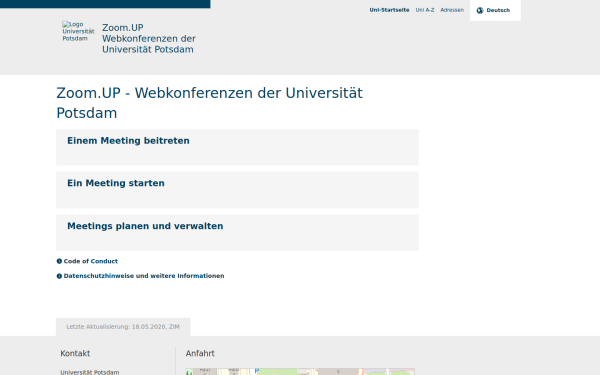Open the Uni A-Z navigation link
600x375 pixels.
pyautogui.click(x=425, y=10)
